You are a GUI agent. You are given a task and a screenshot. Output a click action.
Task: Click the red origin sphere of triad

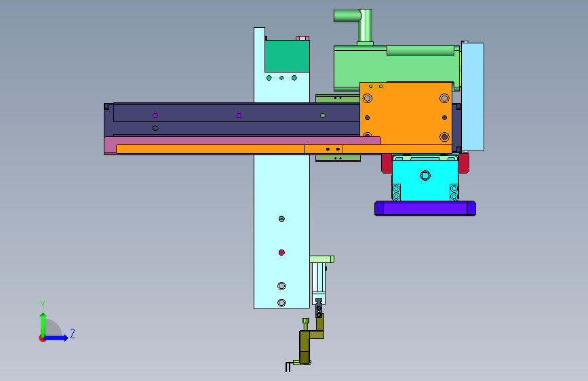coord(42,338)
